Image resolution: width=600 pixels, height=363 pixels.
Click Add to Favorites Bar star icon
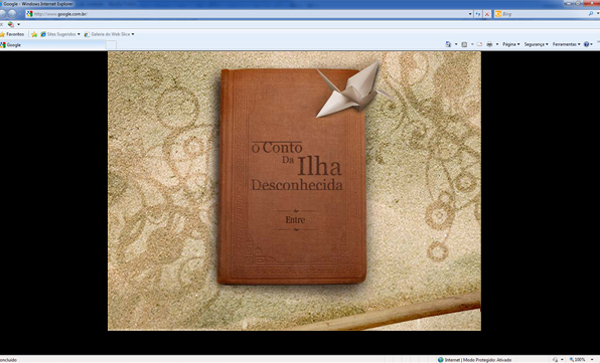(x=34, y=34)
